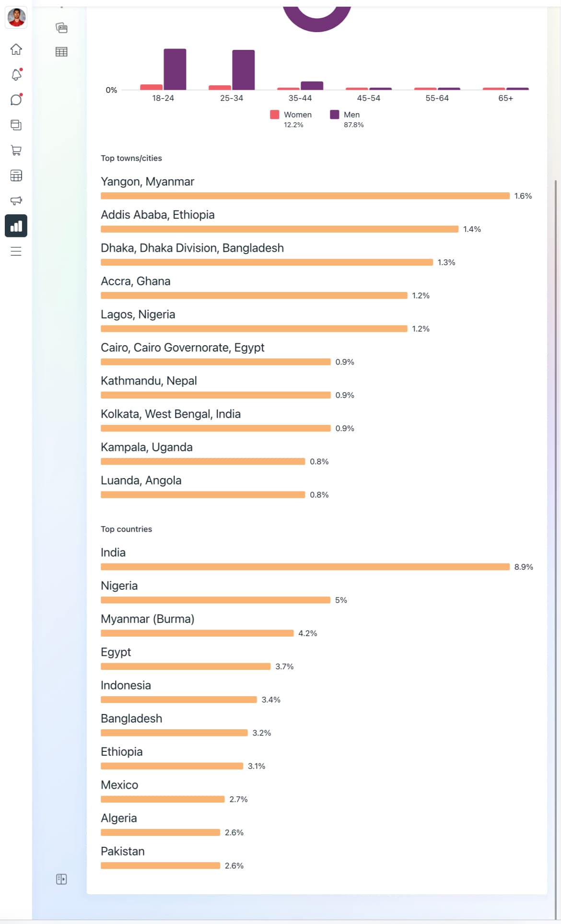
Task: Open the stacked cards icon in secondary sidebar
Action: point(61,28)
